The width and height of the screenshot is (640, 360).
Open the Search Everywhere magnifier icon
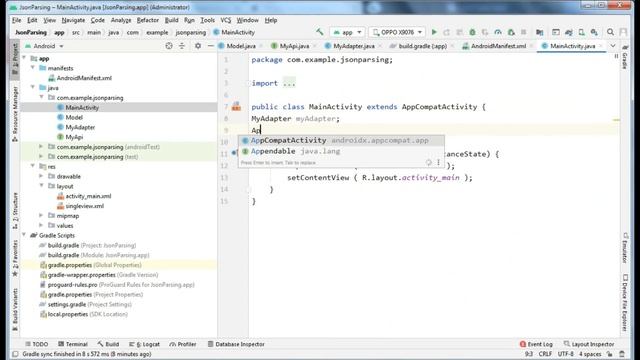click(610, 32)
